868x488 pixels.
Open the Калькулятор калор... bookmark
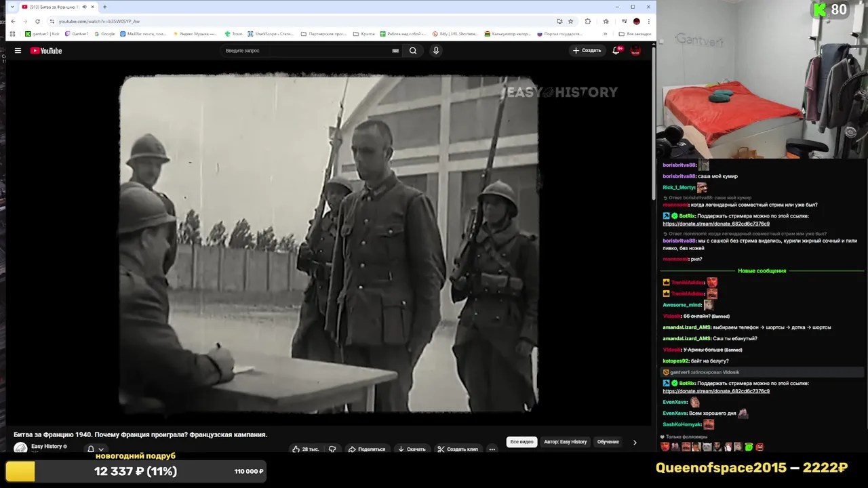pos(508,34)
